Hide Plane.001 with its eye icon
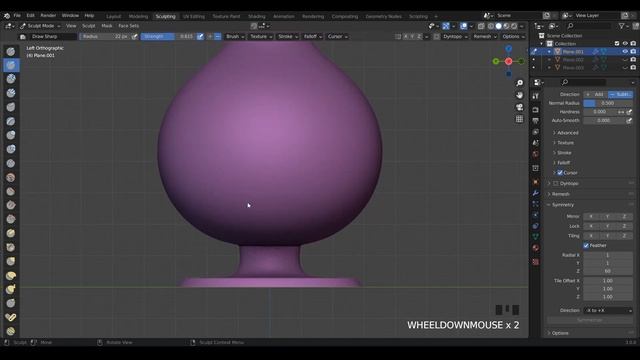Viewport: 640px width, 360px height. click(x=625, y=52)
